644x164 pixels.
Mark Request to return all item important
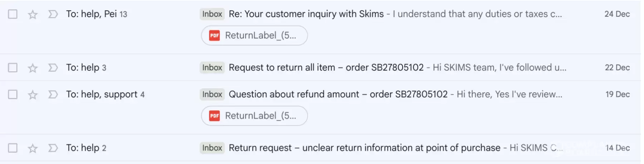click(53, 68)
